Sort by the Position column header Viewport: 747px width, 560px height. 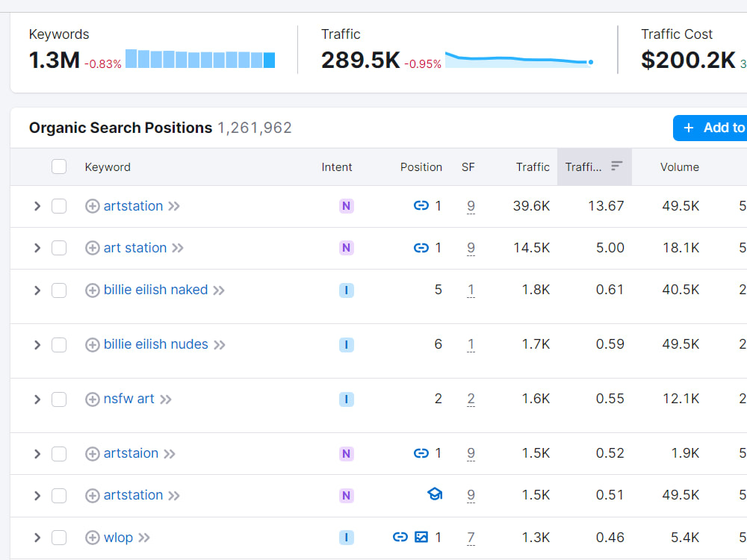click(421, 167)
